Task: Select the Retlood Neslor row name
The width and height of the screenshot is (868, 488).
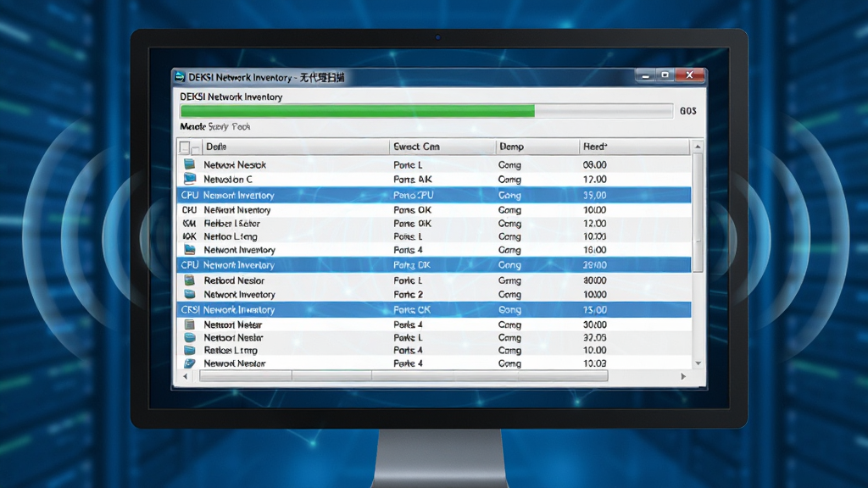Action: [234, 280]
